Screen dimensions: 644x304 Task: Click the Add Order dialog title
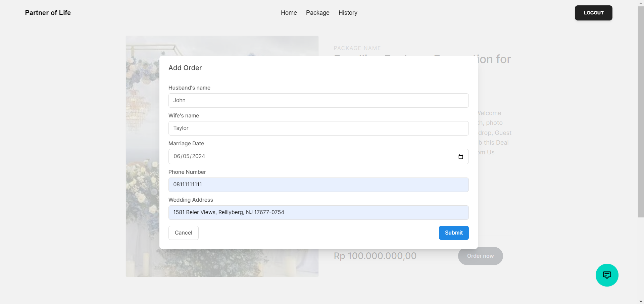185,68
